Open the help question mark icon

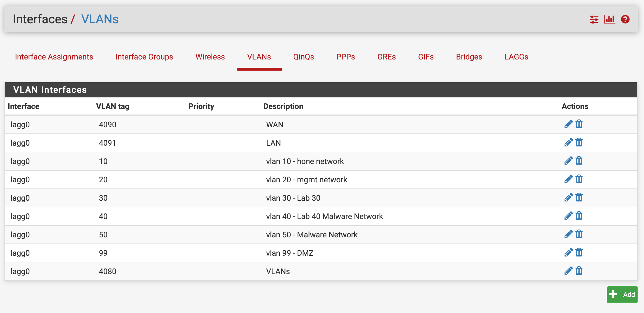(625, 19)
